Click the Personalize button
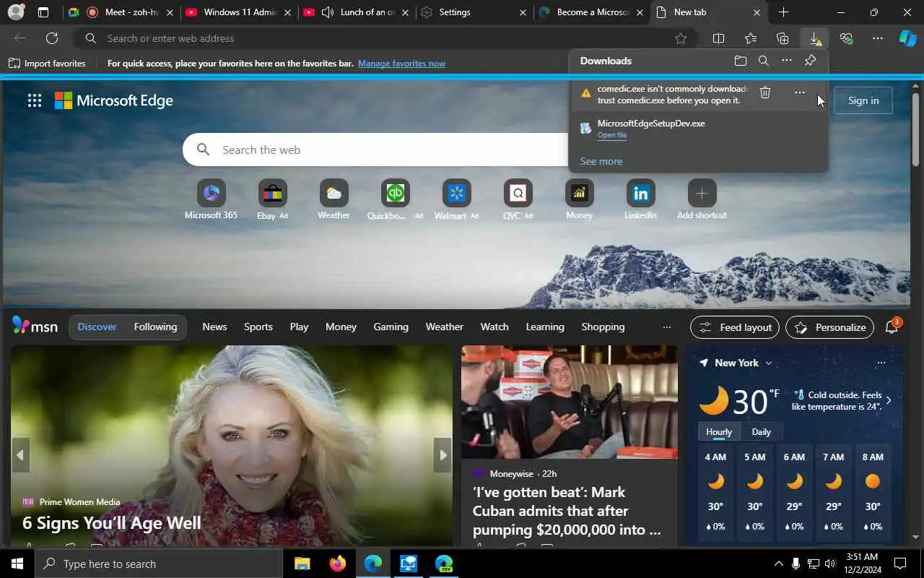Viewport: 924px width, 578px height. (829, 327)
